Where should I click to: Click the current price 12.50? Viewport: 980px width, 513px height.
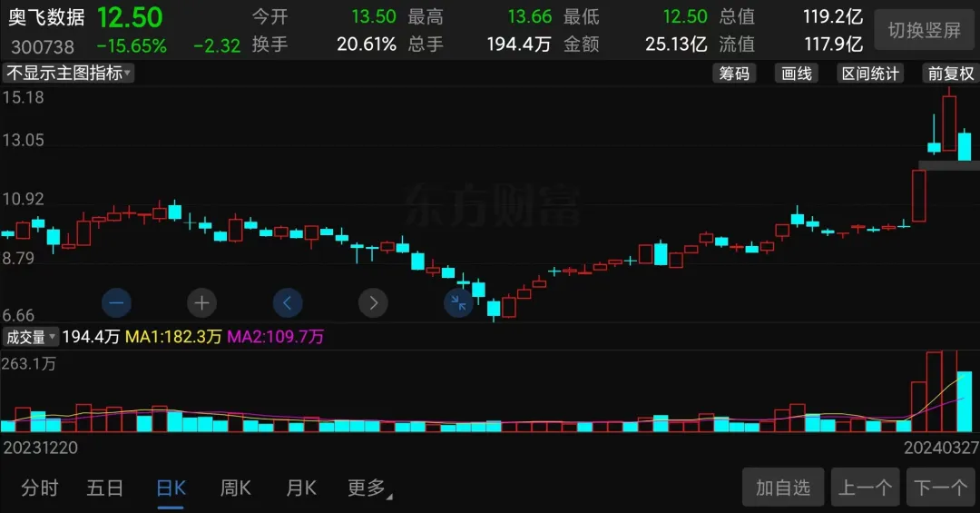click(130, 17)
